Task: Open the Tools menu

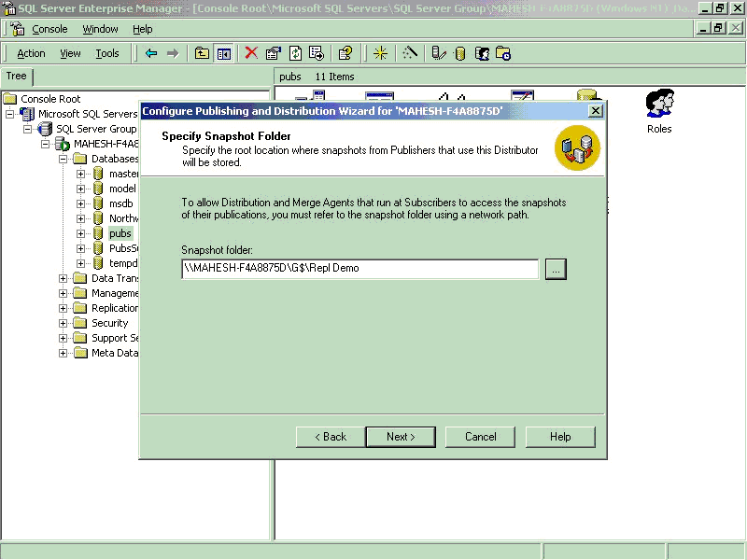Action: (107, 53)
